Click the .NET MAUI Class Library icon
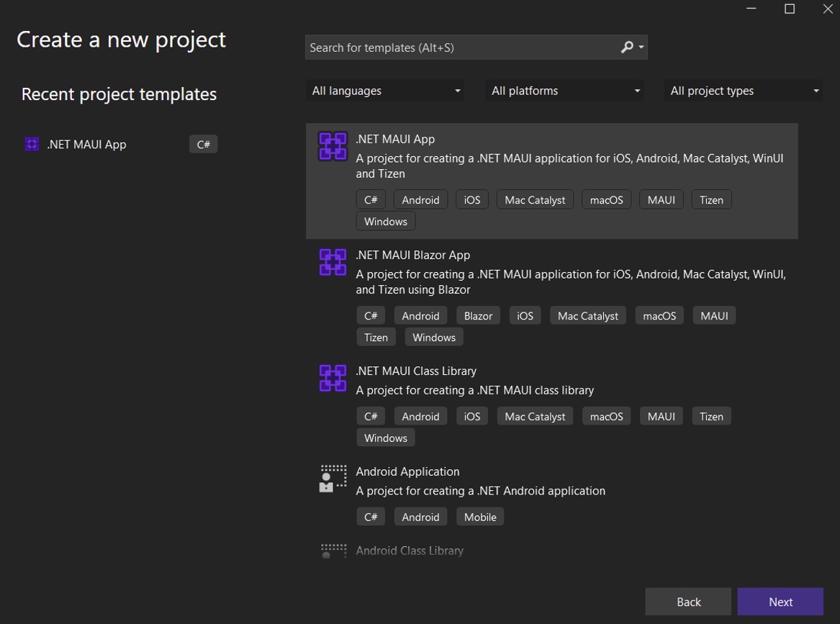 point(333,378)
